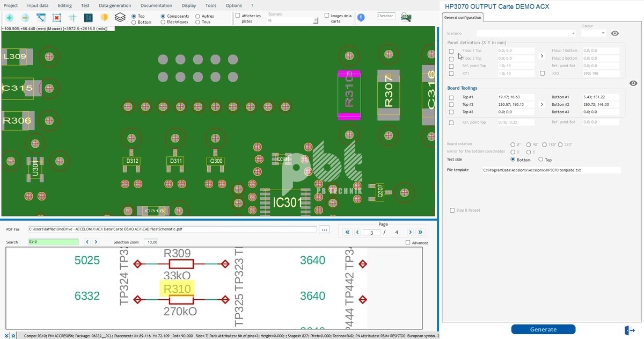Open the Options menu
Viewport: 644px width, 339px height.
233,5
